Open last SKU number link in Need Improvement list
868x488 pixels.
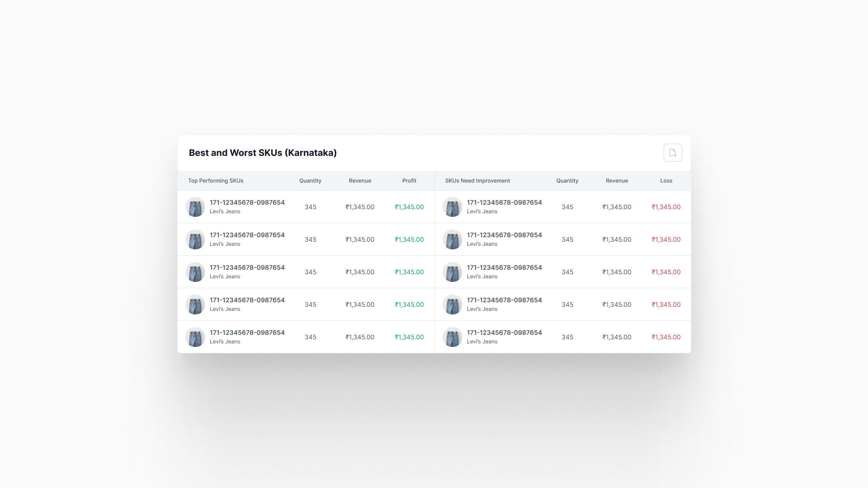(504, 333)
